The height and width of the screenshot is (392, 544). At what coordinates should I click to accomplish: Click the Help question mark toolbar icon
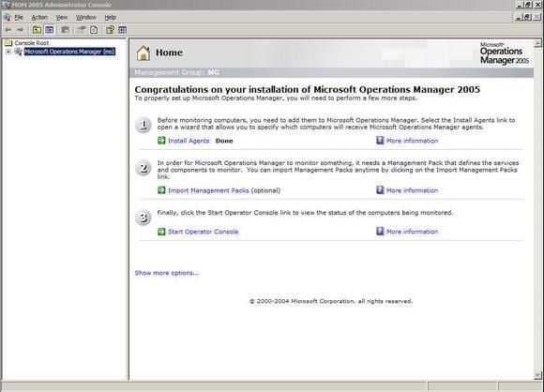coord(110,30)
